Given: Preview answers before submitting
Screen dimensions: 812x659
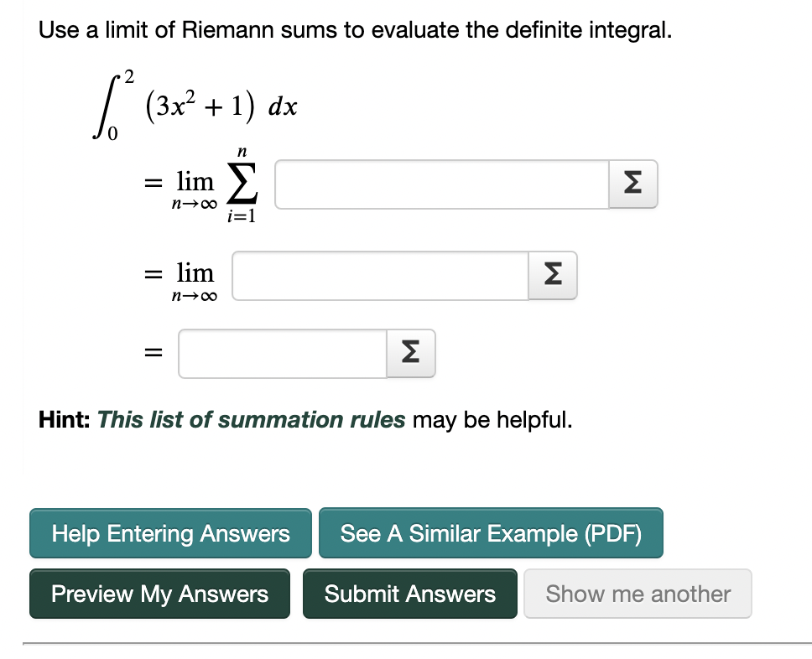Looking at the screenshot, I should 159,594.
